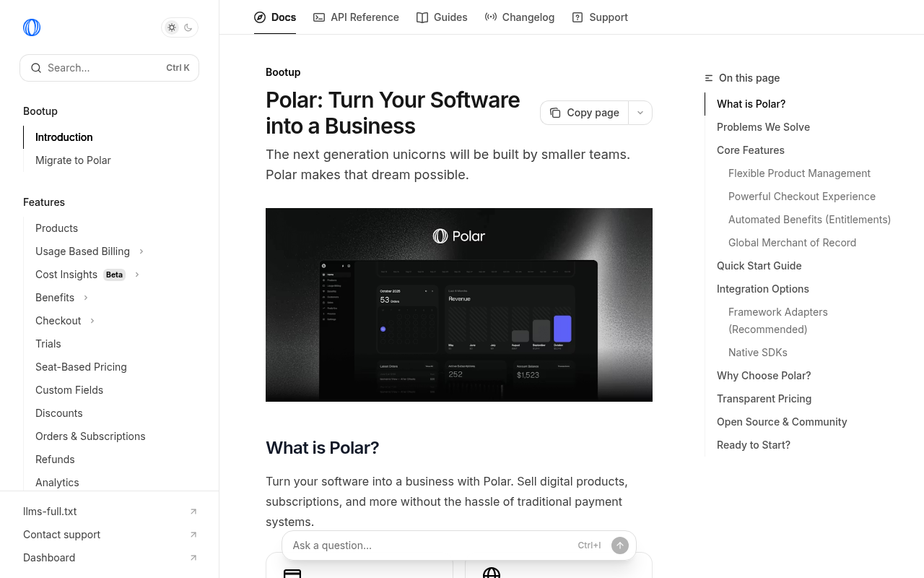Click the external link arrow beside llms-full.txt

coord(193,512)
